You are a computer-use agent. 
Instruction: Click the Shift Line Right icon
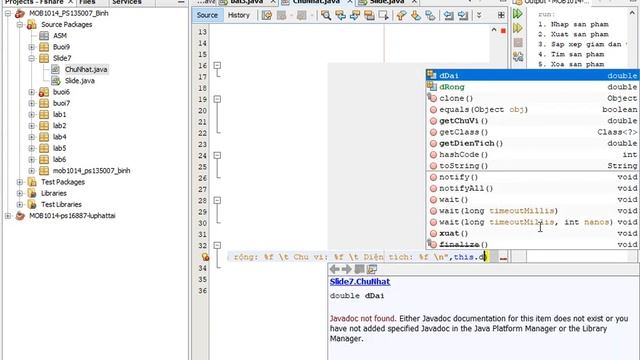463,16
